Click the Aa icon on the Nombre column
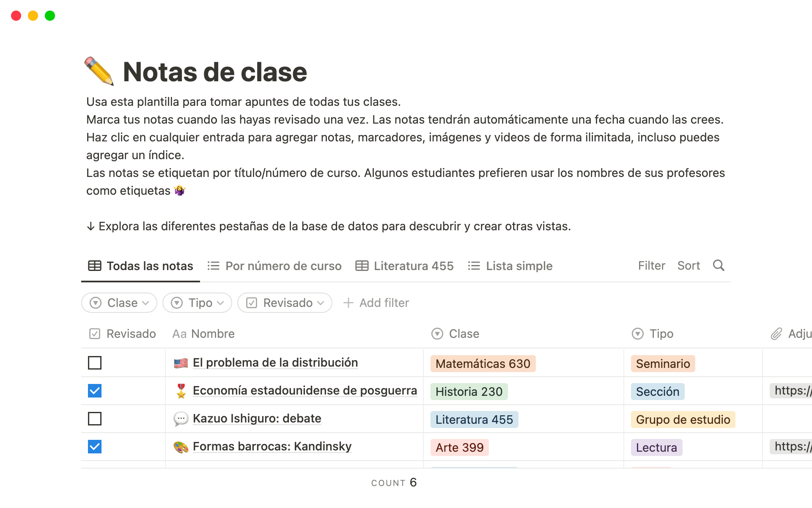This screenshot has width=812, height=508. (179, 334)
